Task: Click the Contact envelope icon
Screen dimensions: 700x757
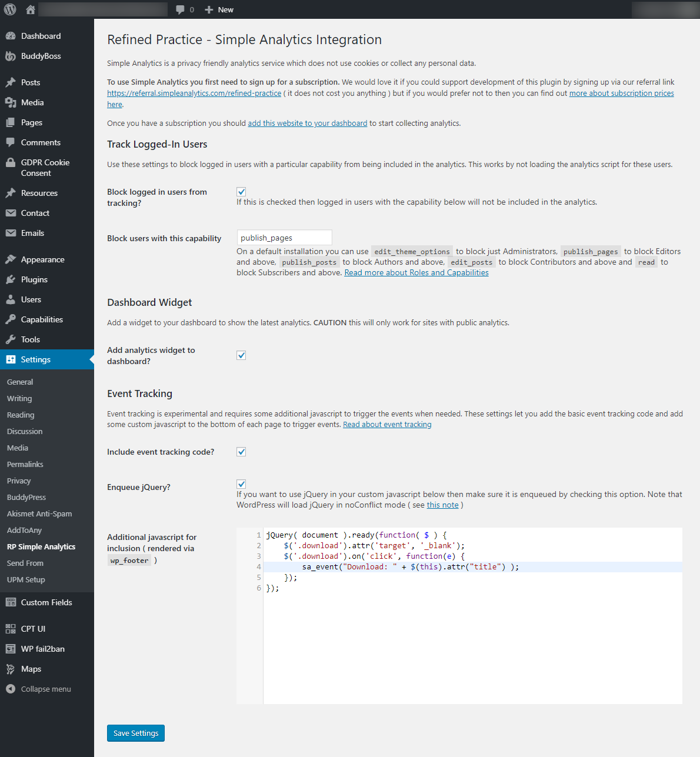Action: (x=11, y=213)
